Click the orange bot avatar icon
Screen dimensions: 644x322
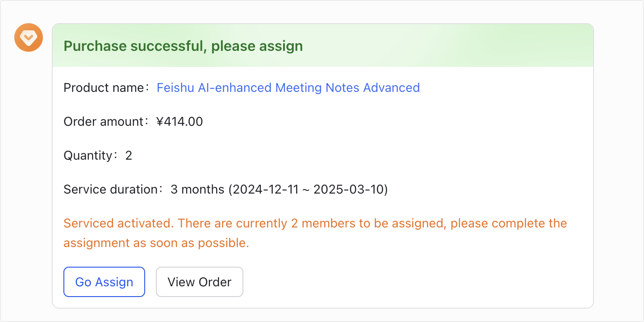[x=29, y=37]
